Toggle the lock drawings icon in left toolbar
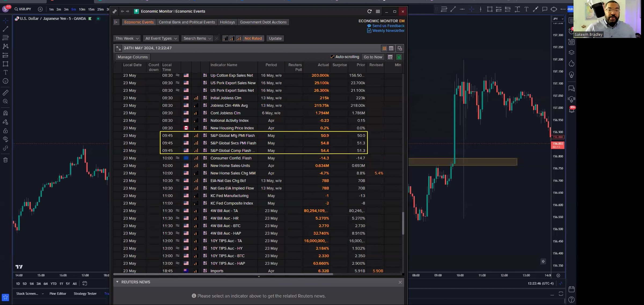This screenshot has height=305, width=644. 5,131
